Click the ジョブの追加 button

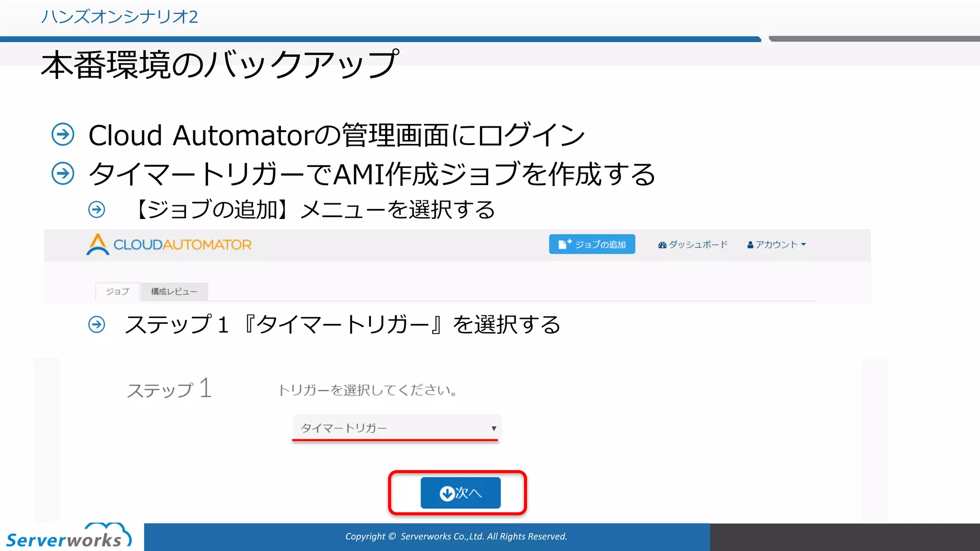pyautogui.click(x=592, y=244)
